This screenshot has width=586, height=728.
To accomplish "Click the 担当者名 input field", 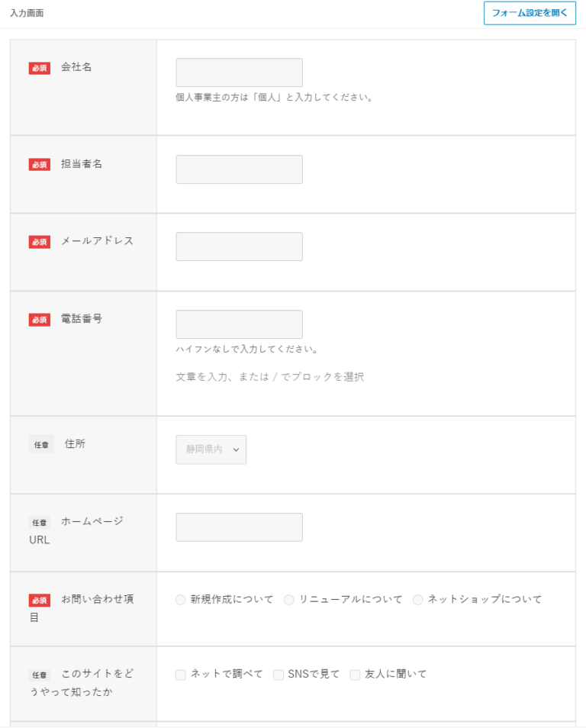I will pyautogui.click(x=239, y=169).
